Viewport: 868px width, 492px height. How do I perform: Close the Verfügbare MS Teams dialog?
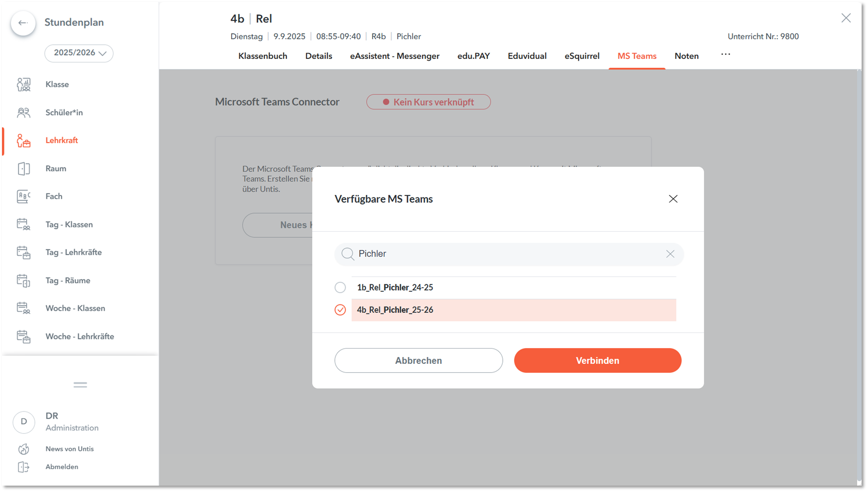click(x=673, y=199)
